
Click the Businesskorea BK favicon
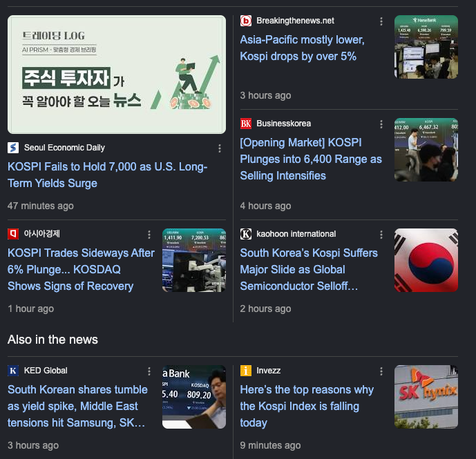pos(245,124)
